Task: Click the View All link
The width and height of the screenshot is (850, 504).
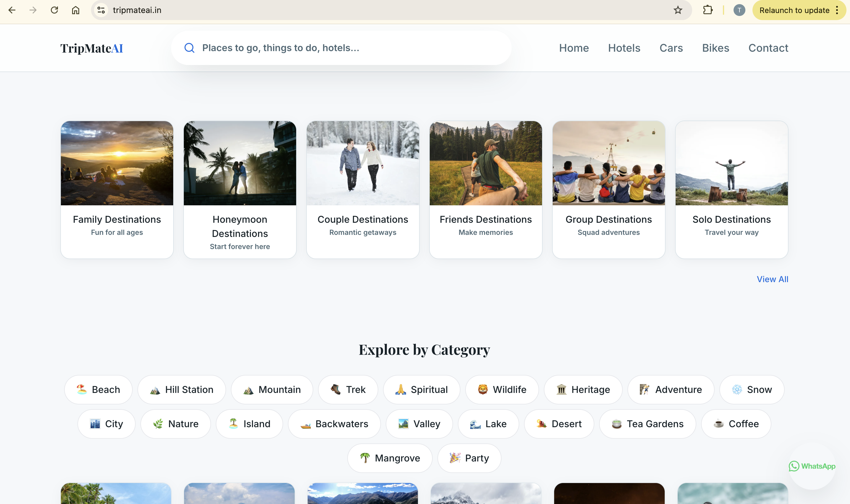Action: tap(772, 279)
